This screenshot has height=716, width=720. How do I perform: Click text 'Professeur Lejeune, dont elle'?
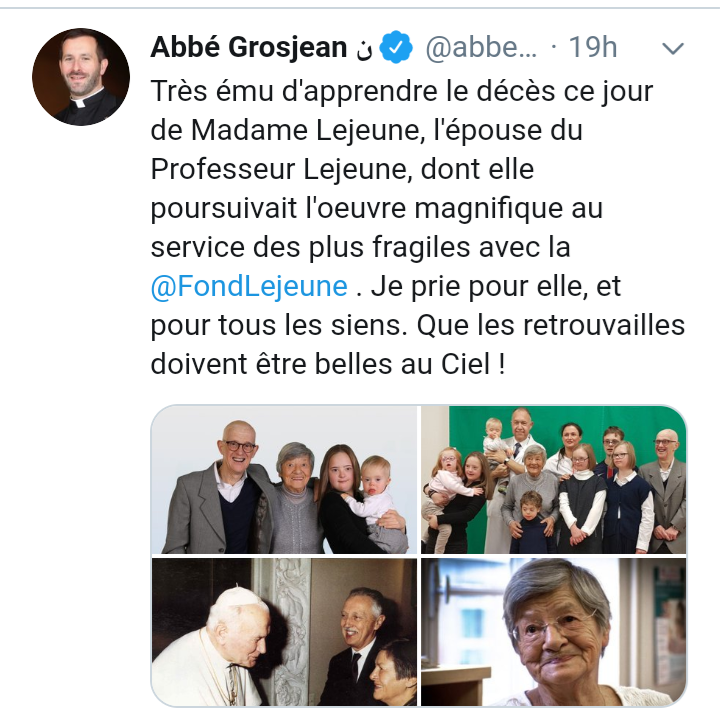click(342, 169)
